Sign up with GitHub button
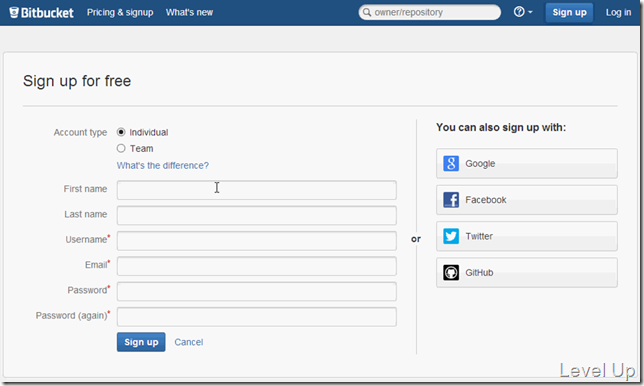 tap(527, 273)
